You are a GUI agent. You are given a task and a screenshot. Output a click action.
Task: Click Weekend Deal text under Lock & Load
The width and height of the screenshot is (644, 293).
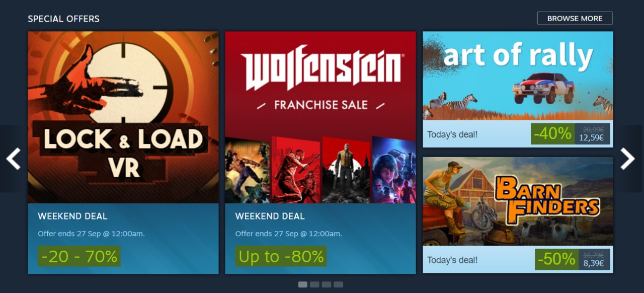[72, 216]
